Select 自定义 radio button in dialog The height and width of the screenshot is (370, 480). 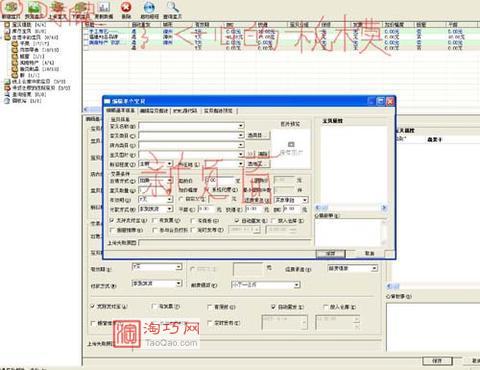point(181,199)
